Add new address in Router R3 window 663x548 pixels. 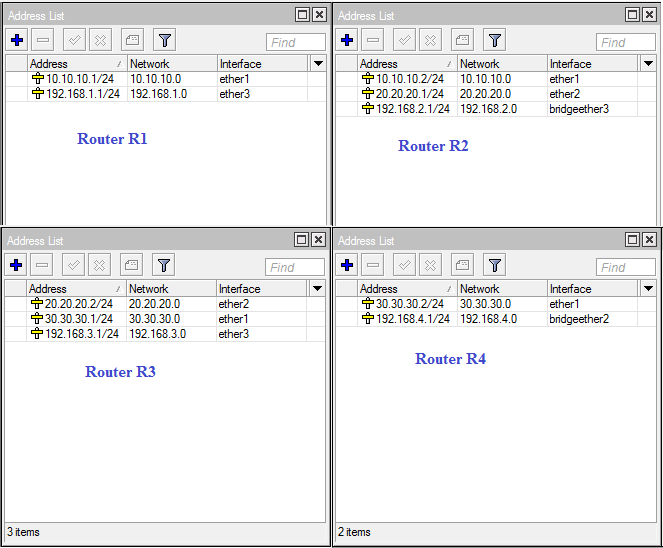pyautogui.click(x=16, y=265)
